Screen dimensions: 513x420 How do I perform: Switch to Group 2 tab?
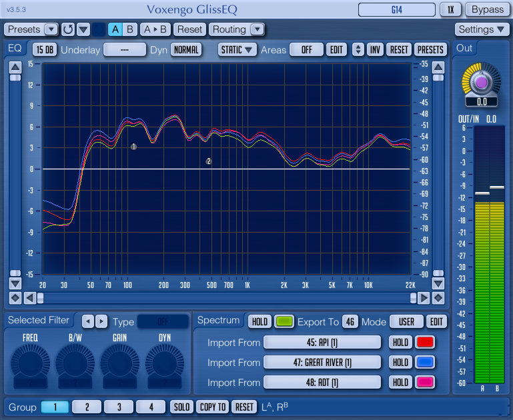(87, 407)
